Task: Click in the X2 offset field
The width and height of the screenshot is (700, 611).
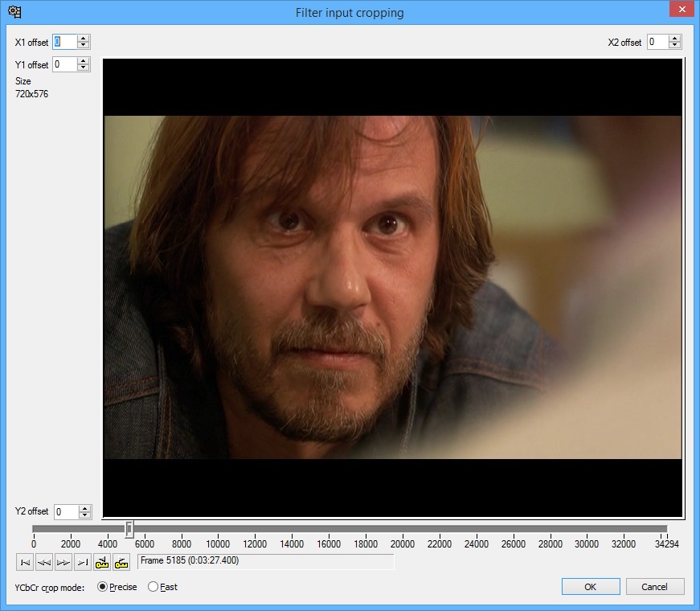Action: click(x=657, y=42)
